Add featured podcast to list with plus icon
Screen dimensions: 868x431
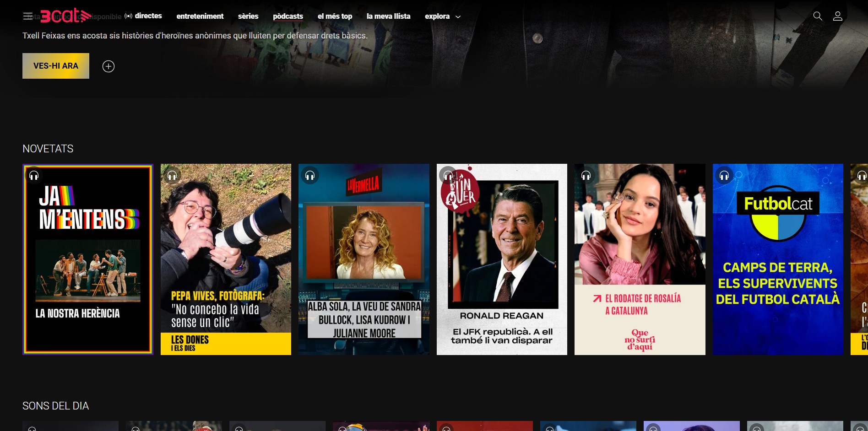click(108, 66)
